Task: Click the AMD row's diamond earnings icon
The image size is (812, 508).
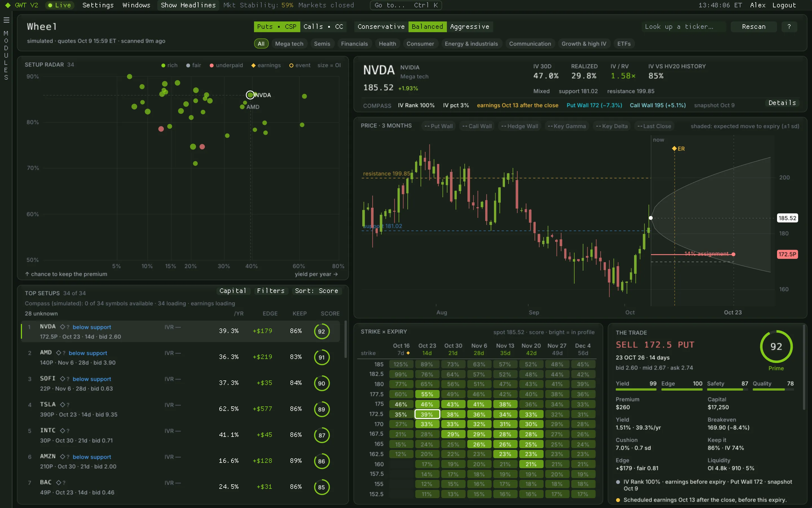Action: tap(58, 352)
